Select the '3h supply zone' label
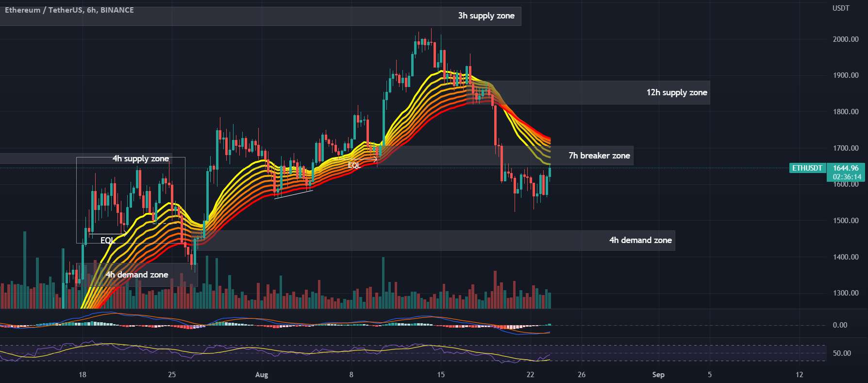Screen dimensions: 868x383 [486, 16]
